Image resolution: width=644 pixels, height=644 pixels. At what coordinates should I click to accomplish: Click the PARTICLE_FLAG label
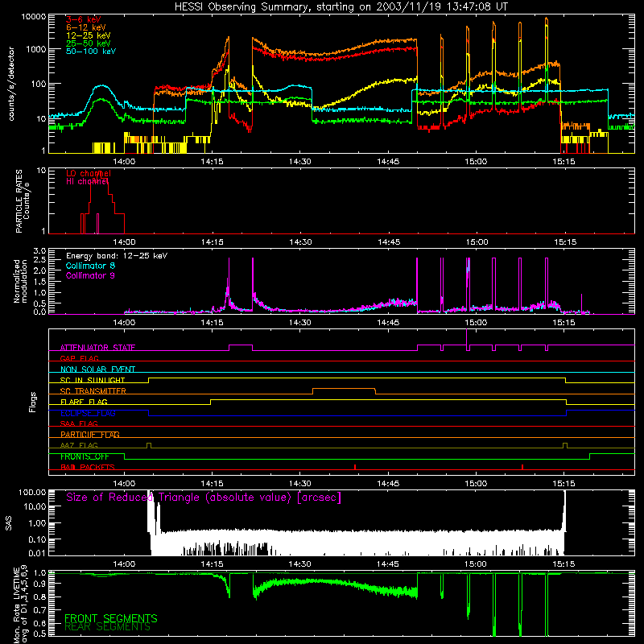tap(90, 435)
